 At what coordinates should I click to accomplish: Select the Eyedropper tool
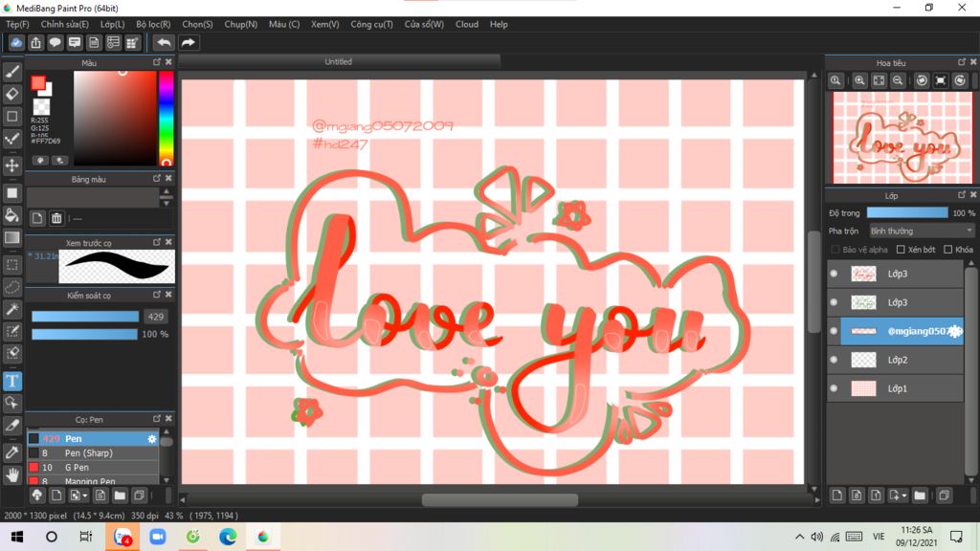[11, 452]
